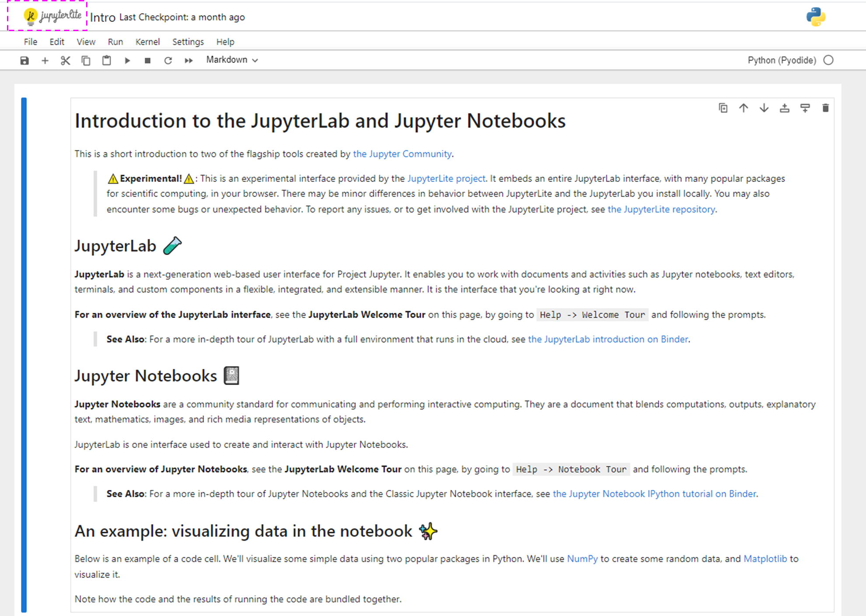Click the bold Experimental! warning text
Screen dimensions: 866x616
(151, 178)
